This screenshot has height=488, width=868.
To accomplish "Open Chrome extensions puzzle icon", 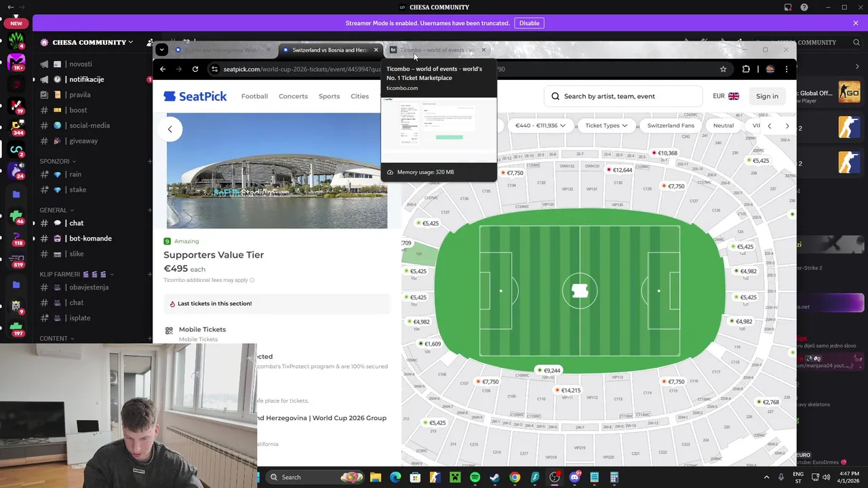I will coord(746,69).
